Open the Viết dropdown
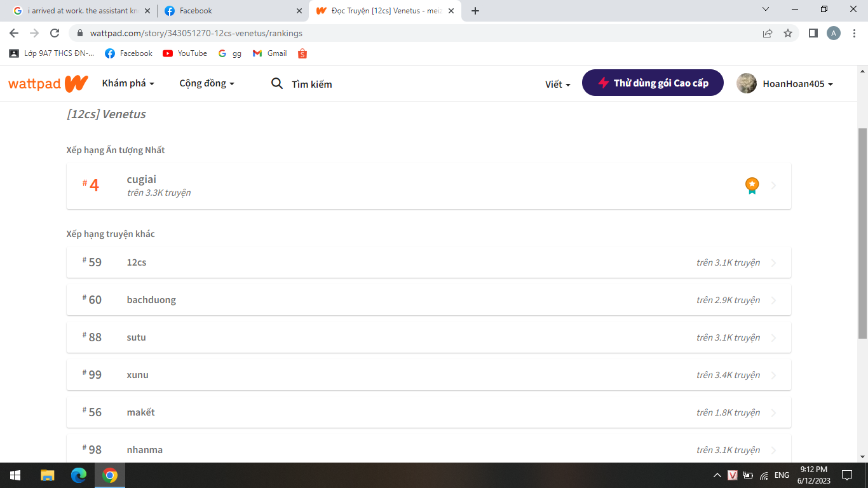The width and height of the screenshot is (868, 488). [x=558, y=84]
